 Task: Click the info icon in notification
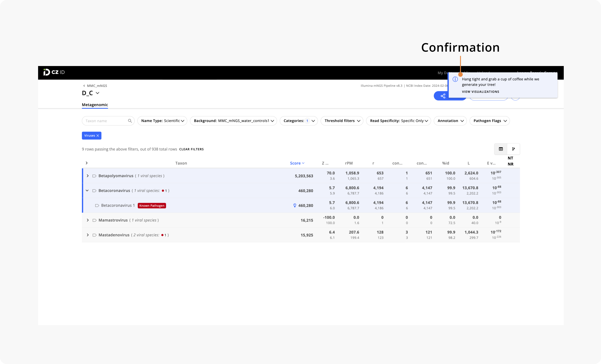455,79
